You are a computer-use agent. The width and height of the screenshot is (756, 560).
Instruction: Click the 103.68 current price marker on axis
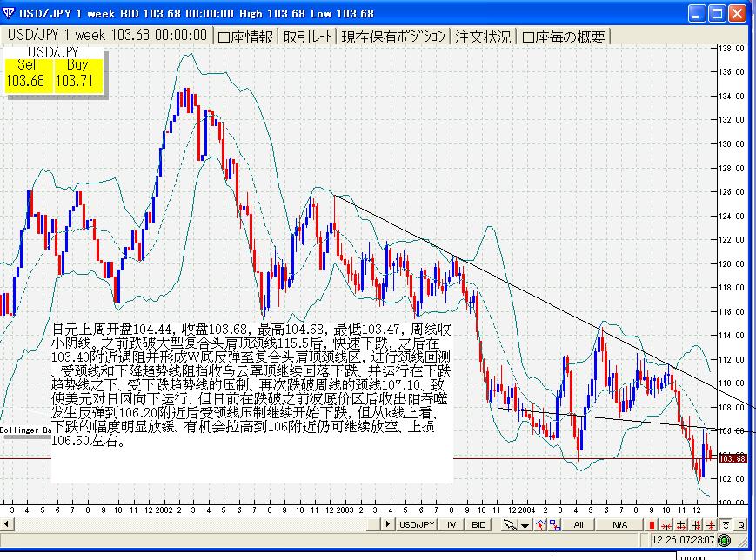[733, 458]
